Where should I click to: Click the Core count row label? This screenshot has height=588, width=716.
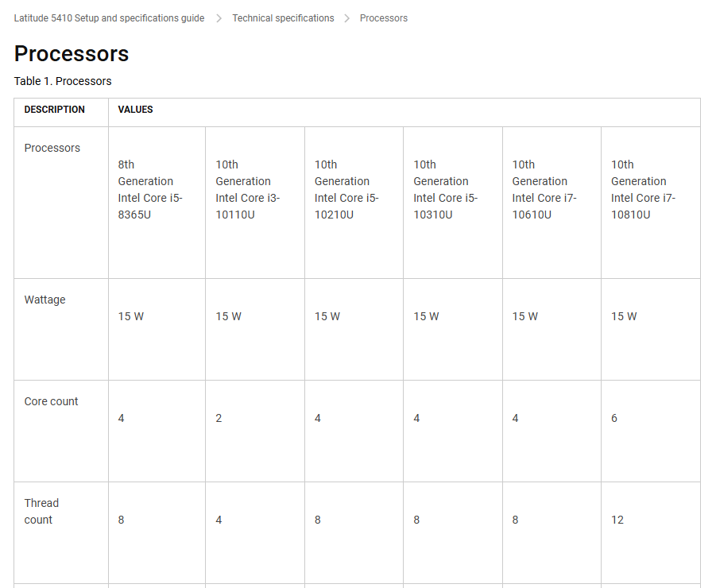[x=51, y=401]
